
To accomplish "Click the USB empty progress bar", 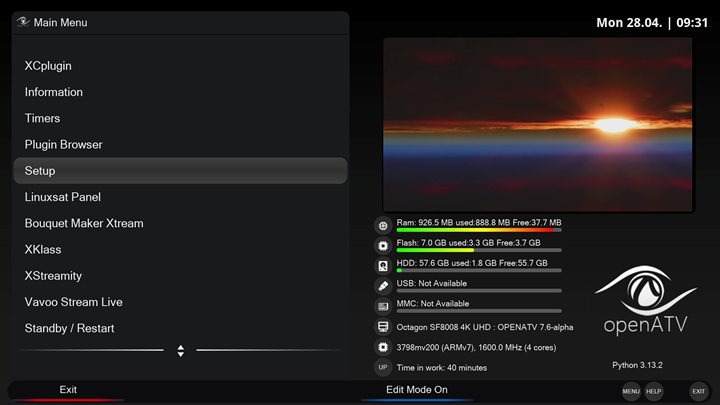I will pos(479,291).
